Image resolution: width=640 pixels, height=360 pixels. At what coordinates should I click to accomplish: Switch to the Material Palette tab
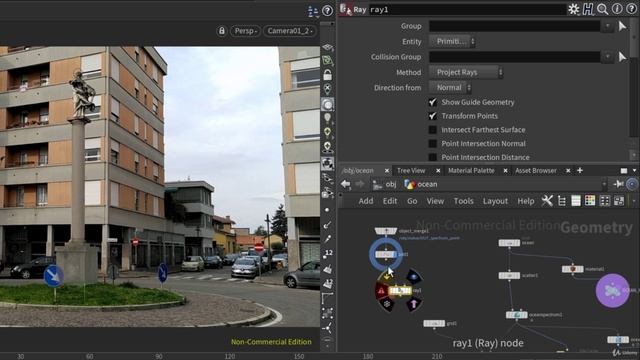[471, 171]
